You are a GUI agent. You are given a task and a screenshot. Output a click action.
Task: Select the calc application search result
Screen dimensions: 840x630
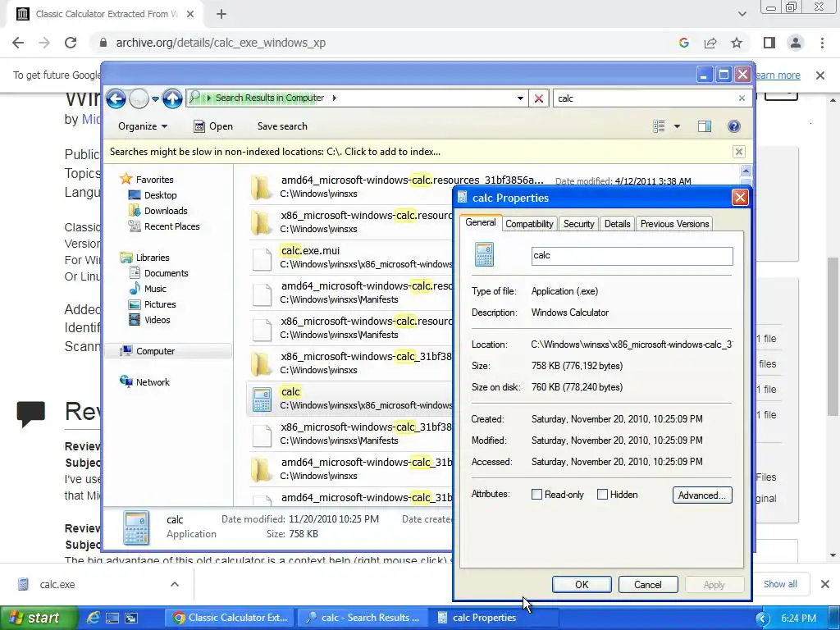(x=351, y=399)
